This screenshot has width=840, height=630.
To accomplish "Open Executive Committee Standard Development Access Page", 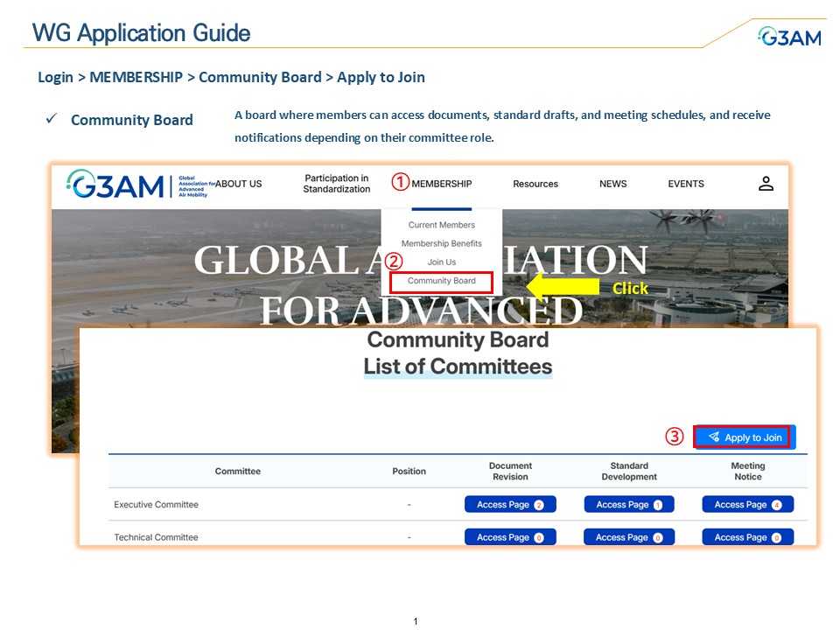I will (629, 505).
